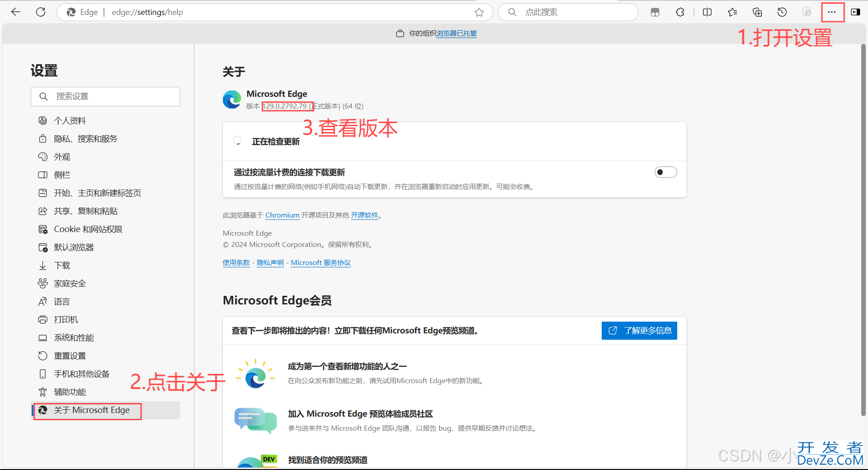The height and width of the screenshot is (470, 868).
Task: Click version text 129.0.2792.79
Action: click(285, 106)
